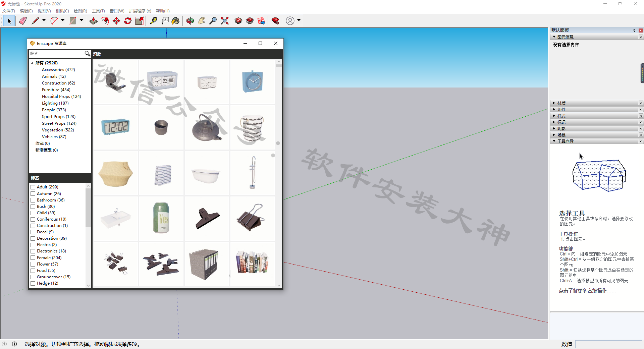Pick the Eraser tool

tap(23, 21)
